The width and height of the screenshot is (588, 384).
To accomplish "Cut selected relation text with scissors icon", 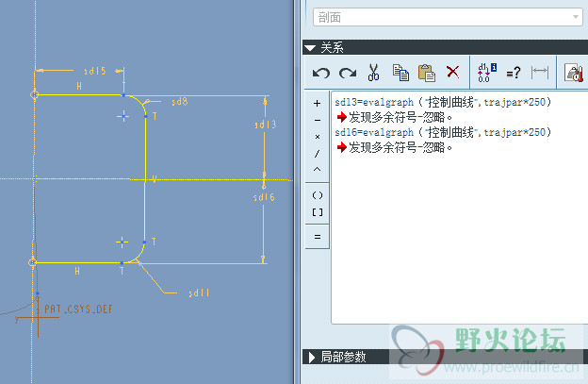I will pyautogui.click(x=373, y=73).
